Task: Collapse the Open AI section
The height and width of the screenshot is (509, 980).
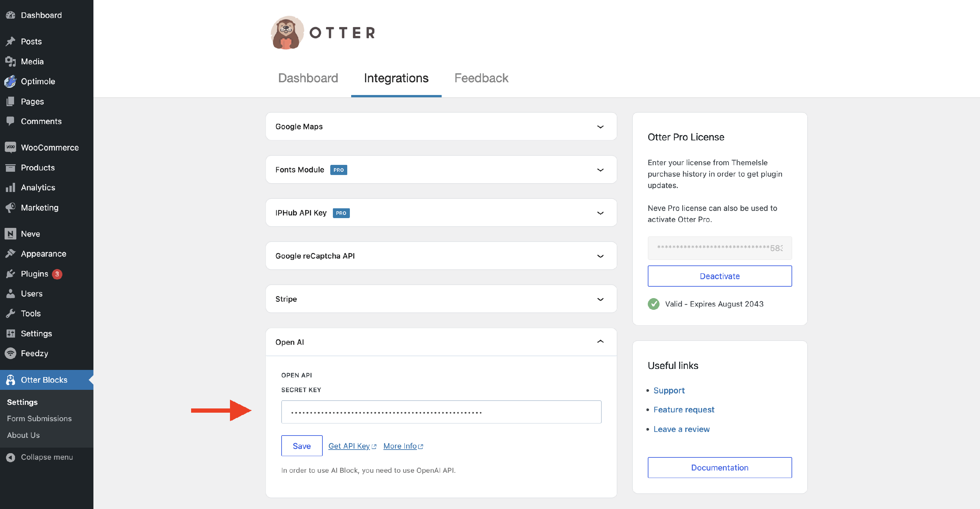Action: coord(600,342)
